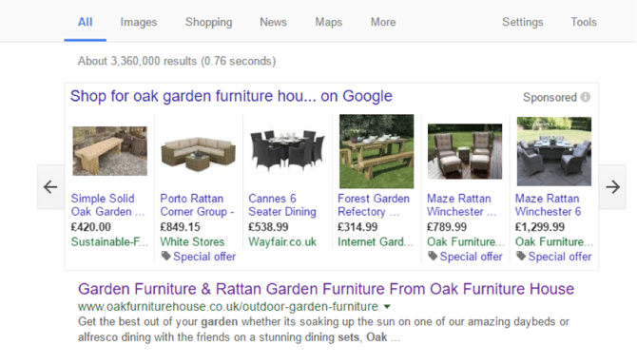Switch to the Images tab

tap(139, 22)
